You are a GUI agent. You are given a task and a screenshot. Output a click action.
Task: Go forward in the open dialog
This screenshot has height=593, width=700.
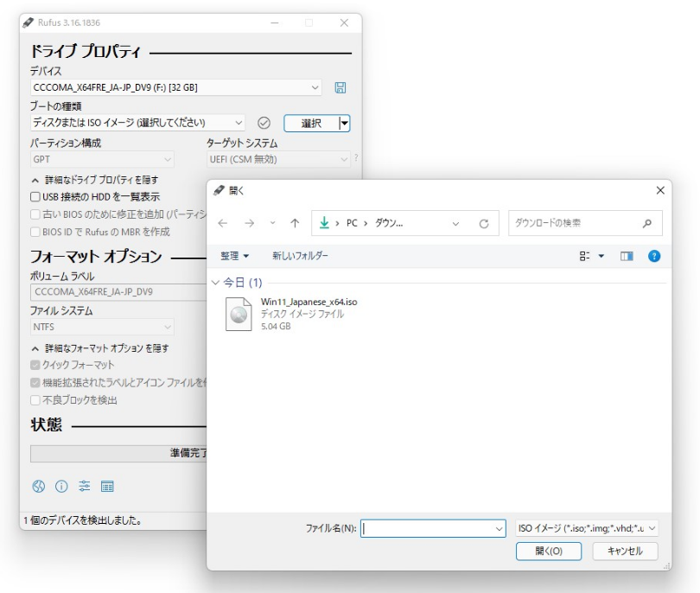coord(250,223)
